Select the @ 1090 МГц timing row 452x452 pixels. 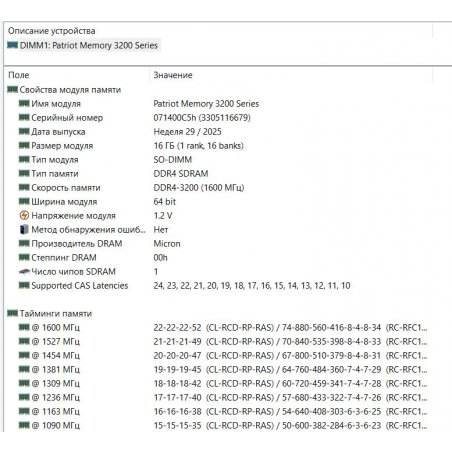(x=223, y=426)
